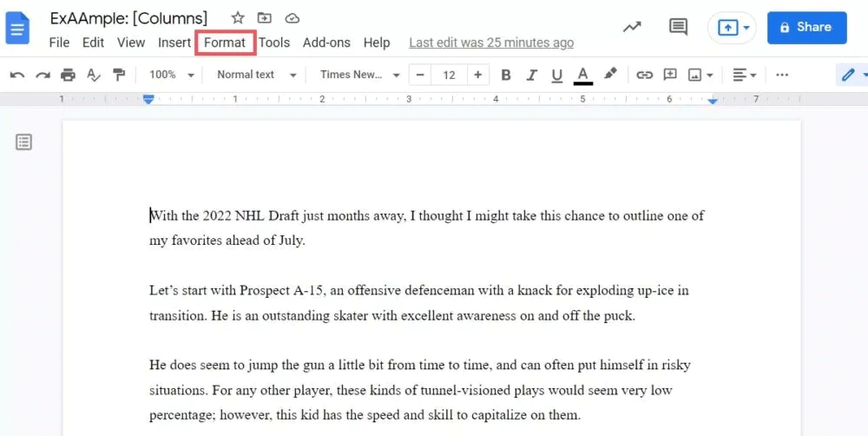Viewport: 868px width, 436px height.
Task: Show document outline sidebar icon
Action: pos(24,142)
